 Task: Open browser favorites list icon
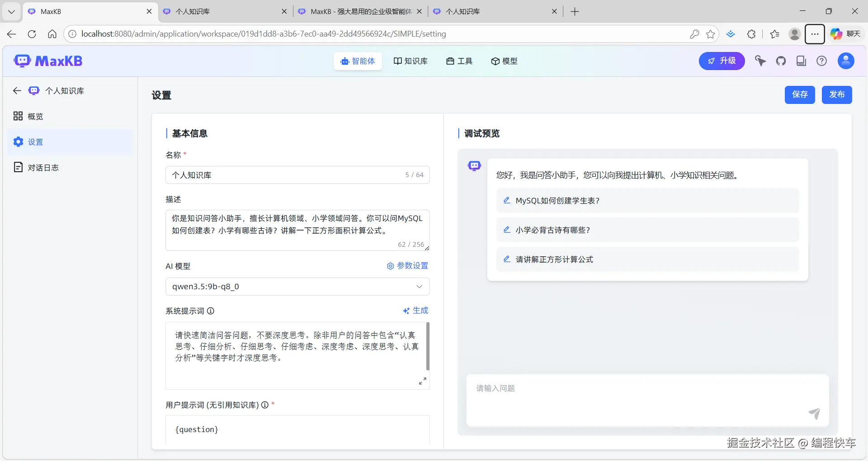point(775,34)
